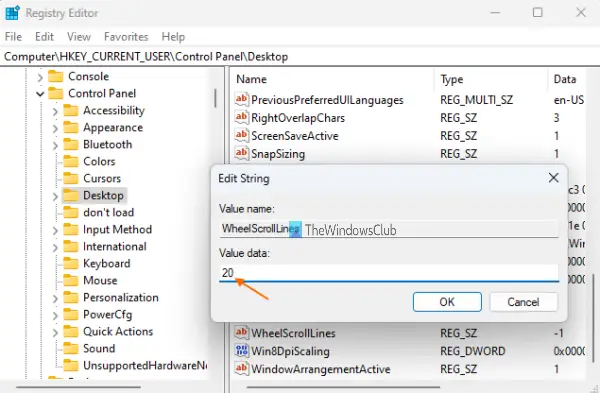The height and width of the screenshot is (393, 600).
Task: Select the WindowArrangementActive value icon
Action: point(241,369)
